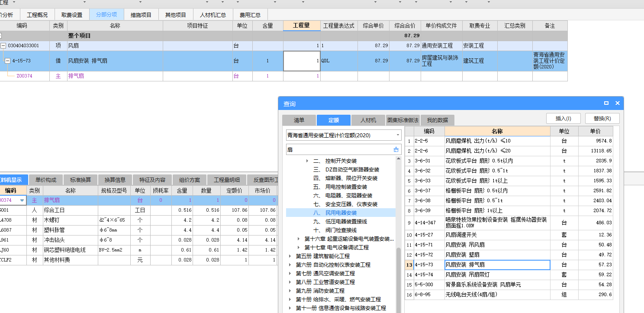
Task: Expand the 第九册 消防安装工程 node
Action: 290,291
